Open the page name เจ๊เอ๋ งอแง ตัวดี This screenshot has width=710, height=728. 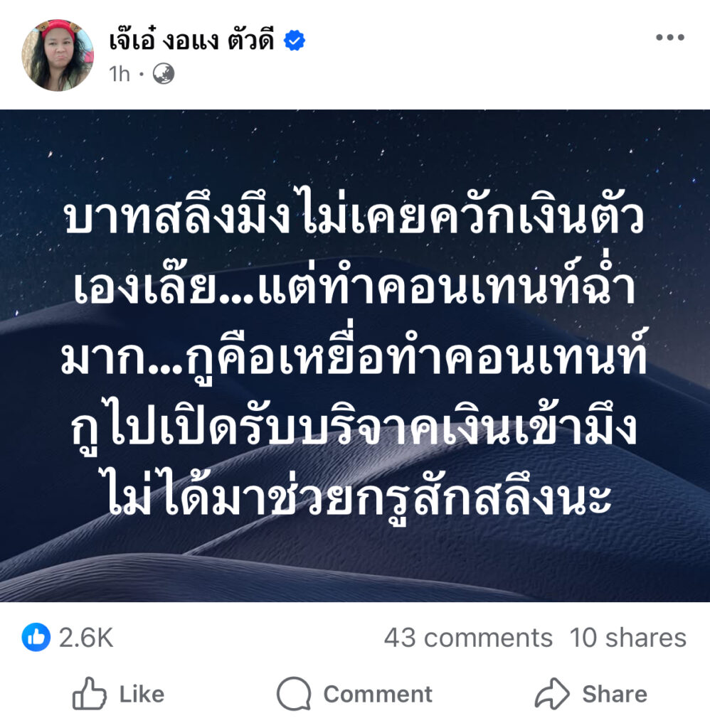click(x=191, y=40)
